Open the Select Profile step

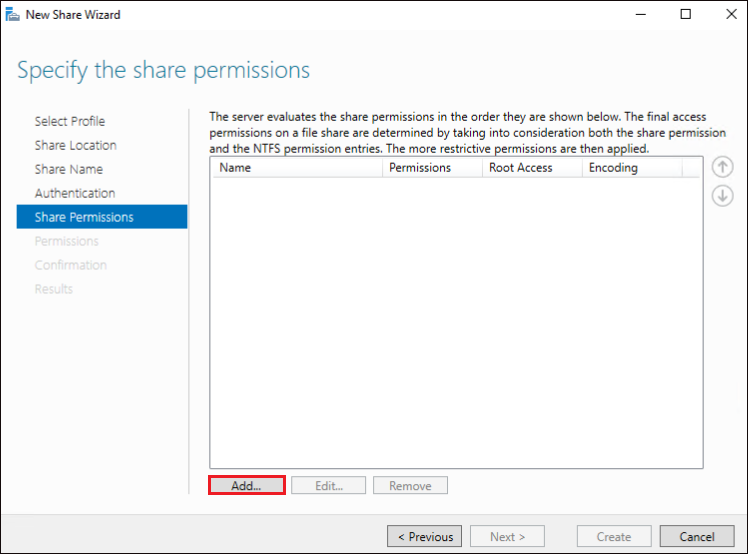click(x=70, y=121)
